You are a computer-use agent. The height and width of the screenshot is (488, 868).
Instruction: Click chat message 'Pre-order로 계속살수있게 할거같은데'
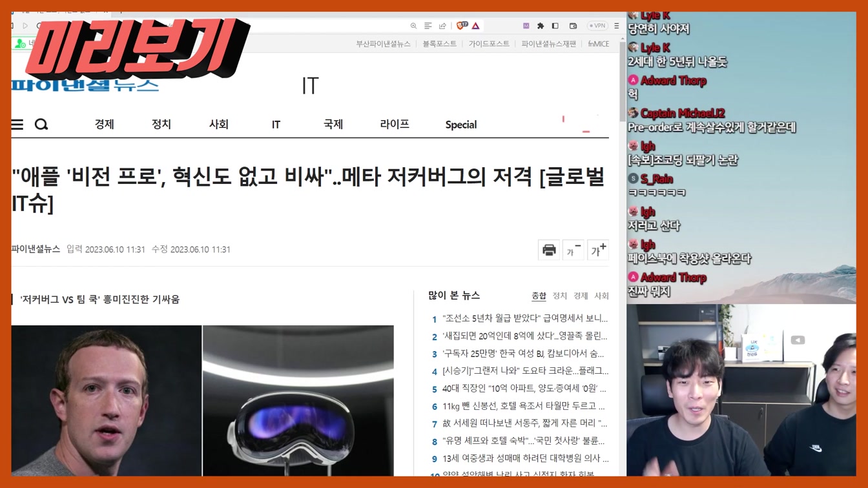pyautogui.click(x=712, y=128)
